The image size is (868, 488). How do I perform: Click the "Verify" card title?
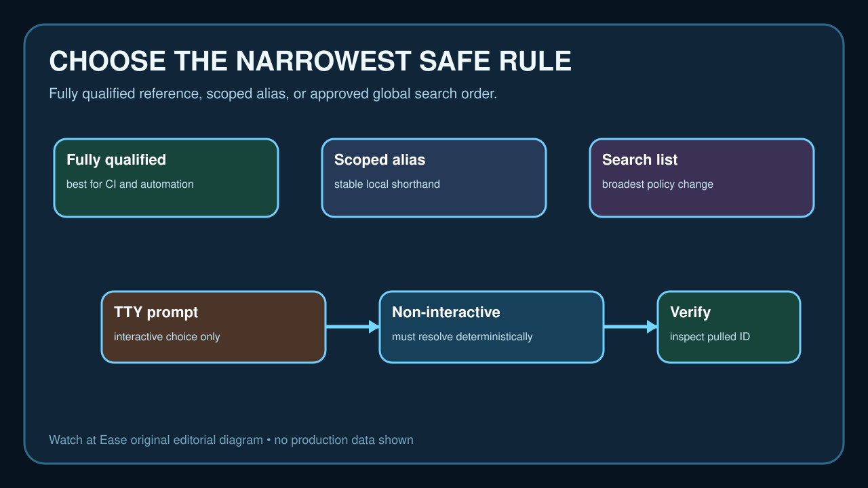point(690,312)
